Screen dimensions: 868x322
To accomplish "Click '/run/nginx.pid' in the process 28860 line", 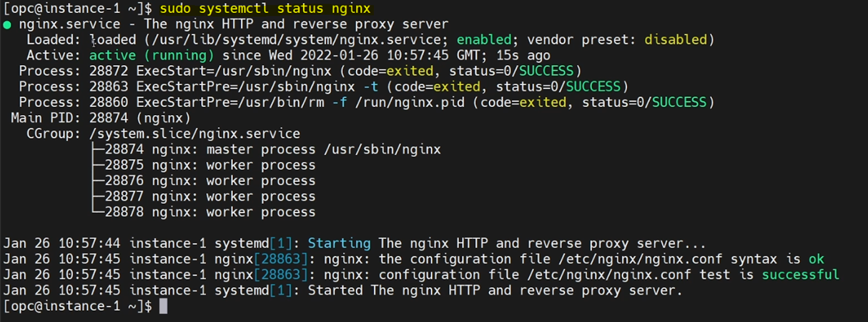I will (410, 103).
